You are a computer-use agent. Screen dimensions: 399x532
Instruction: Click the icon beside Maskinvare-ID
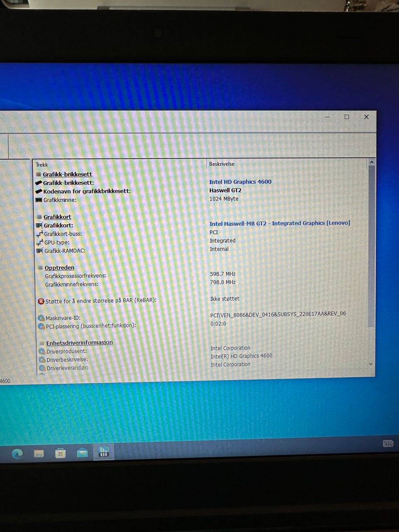pos(41,318)
